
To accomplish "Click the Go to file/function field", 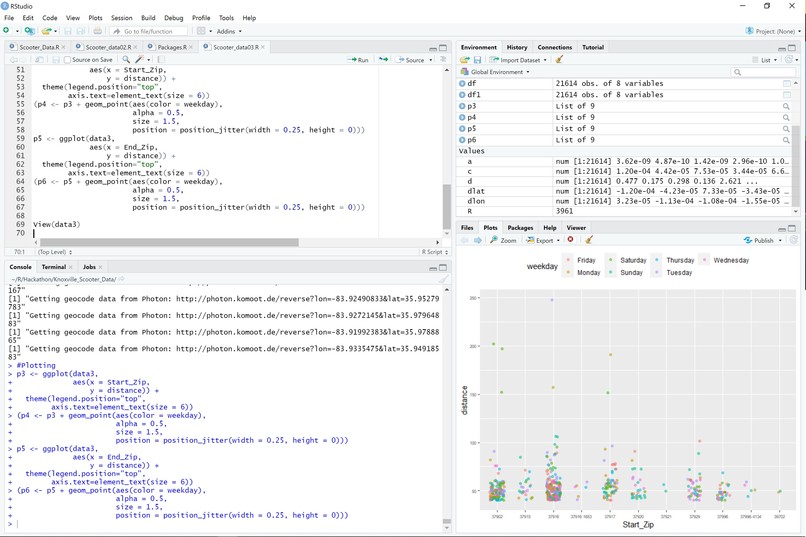I will (x=149, y=31).
